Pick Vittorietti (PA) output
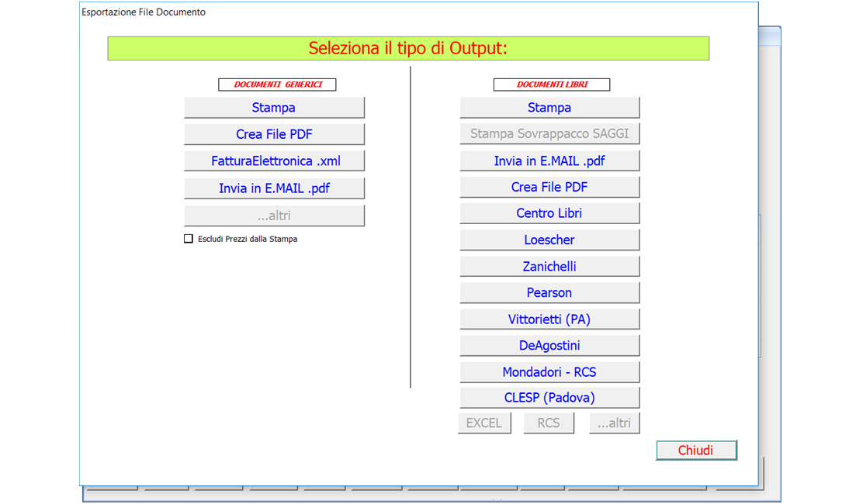Viewport: 849px width, 504px height. pyautogui.click(x=549, y=319)
